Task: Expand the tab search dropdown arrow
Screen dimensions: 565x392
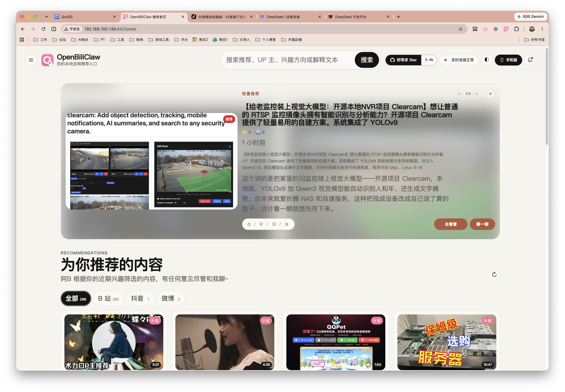Action: pos(47,17)
